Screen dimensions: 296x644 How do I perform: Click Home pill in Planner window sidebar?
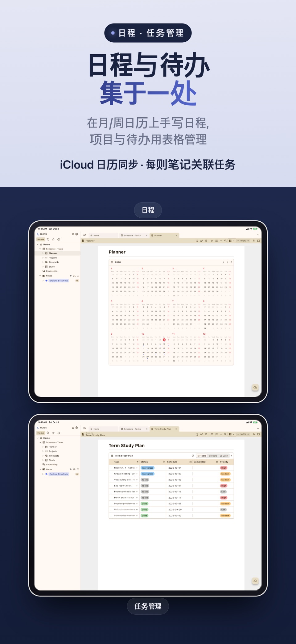coord(41,239)
